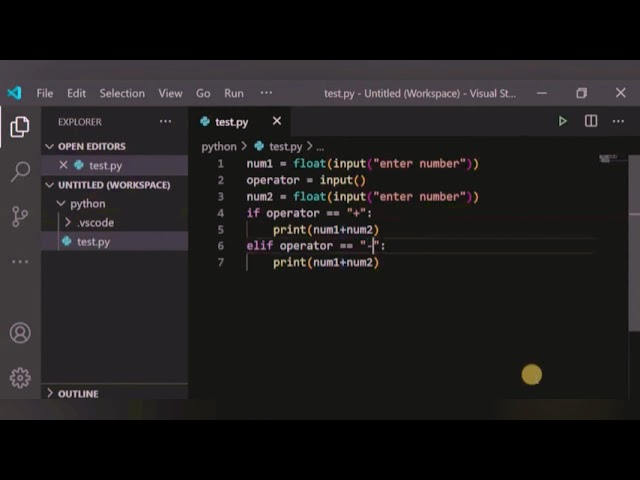Restore down the Visual Studio Code window
Screen dimensions: 640x480
pyautogui.click(x=581, y=93)
